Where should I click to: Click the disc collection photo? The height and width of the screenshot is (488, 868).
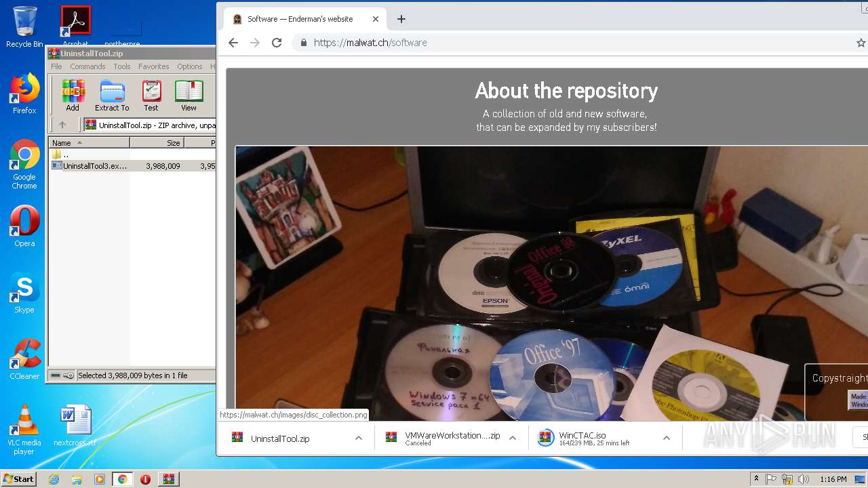click(x=551, y=283)
